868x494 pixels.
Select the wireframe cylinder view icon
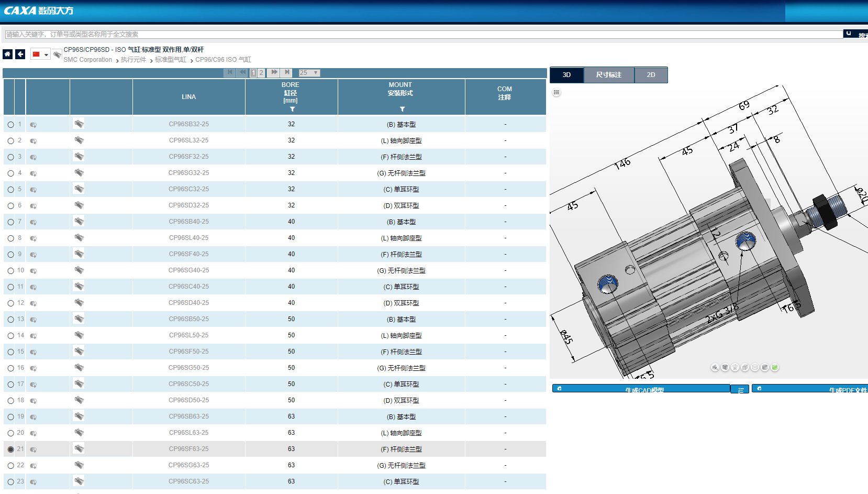coord(755,367)
